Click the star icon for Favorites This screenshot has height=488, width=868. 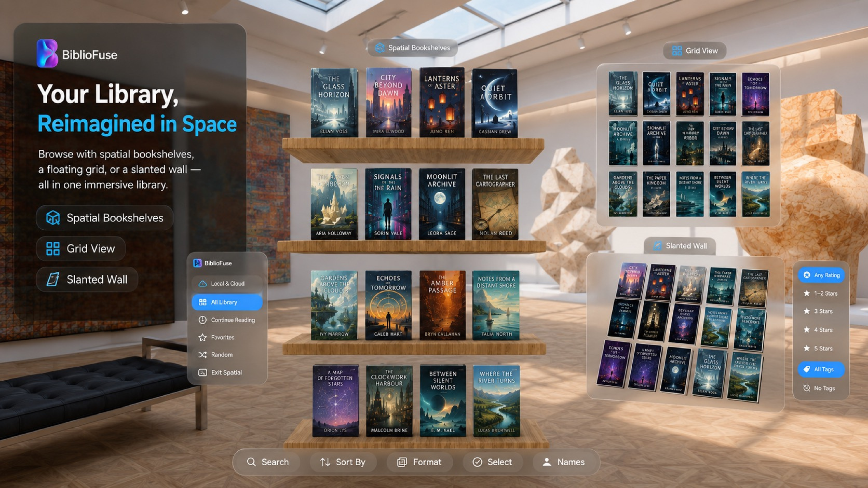pos(203,337)
